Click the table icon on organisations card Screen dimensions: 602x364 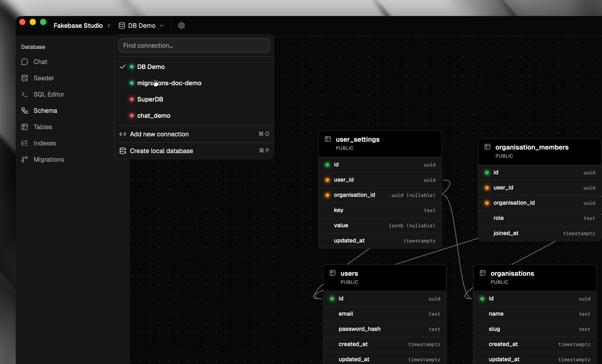483,273
